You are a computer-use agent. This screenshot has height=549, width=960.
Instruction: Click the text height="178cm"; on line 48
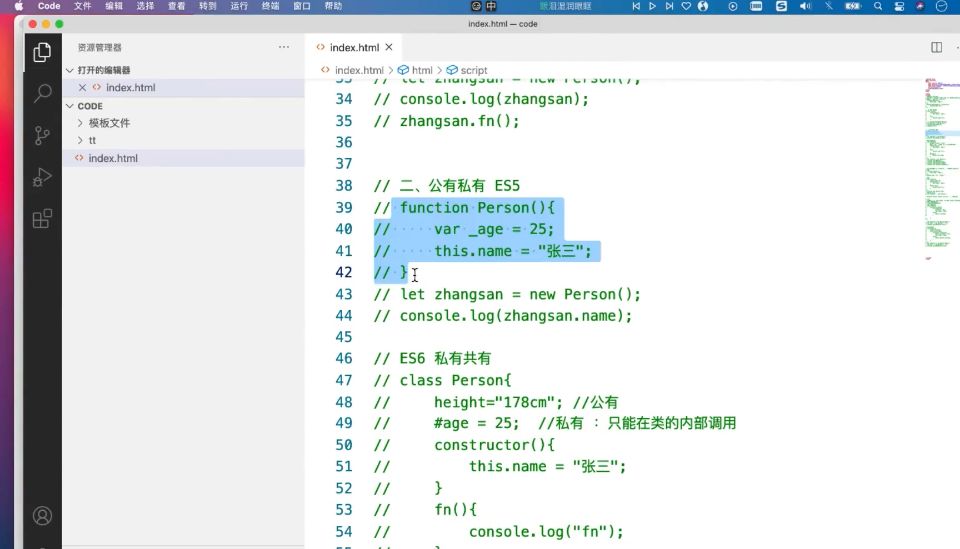[498, 402]
